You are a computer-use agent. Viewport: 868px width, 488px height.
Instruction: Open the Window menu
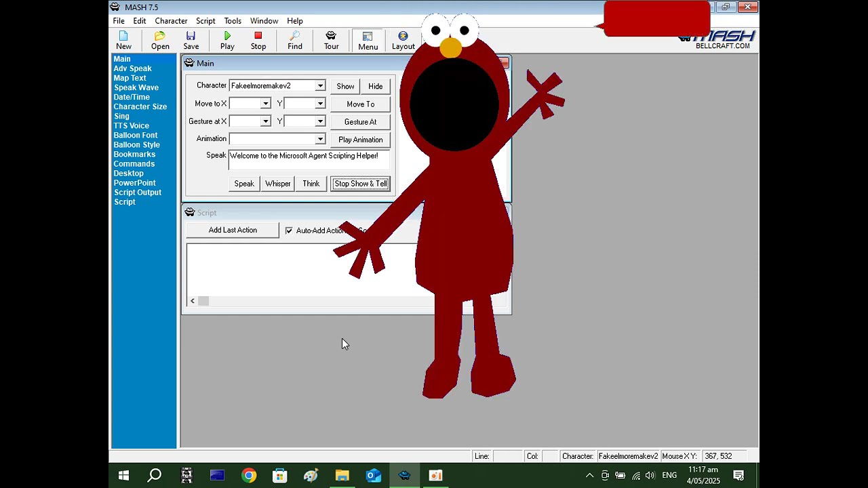264,21
